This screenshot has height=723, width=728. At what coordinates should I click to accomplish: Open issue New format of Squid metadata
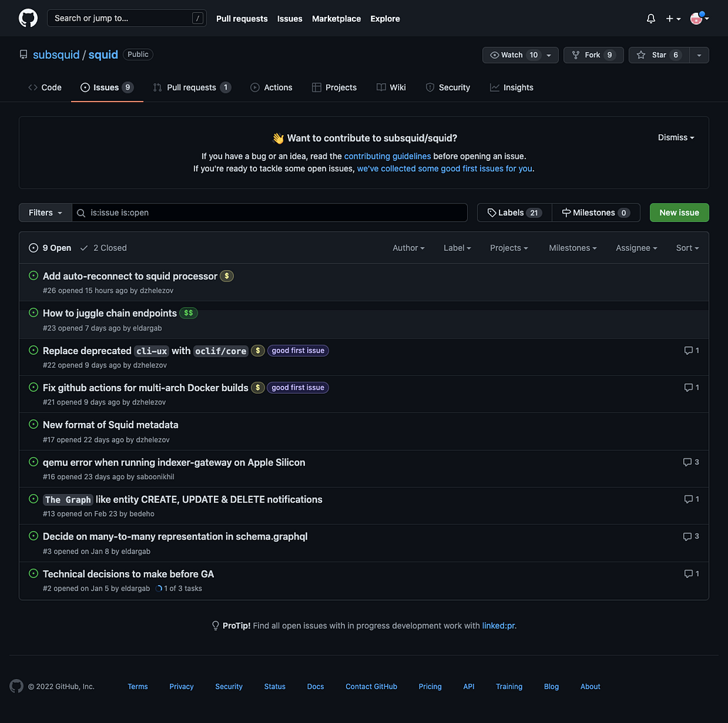pyautogui.click(x=110, y=425)
